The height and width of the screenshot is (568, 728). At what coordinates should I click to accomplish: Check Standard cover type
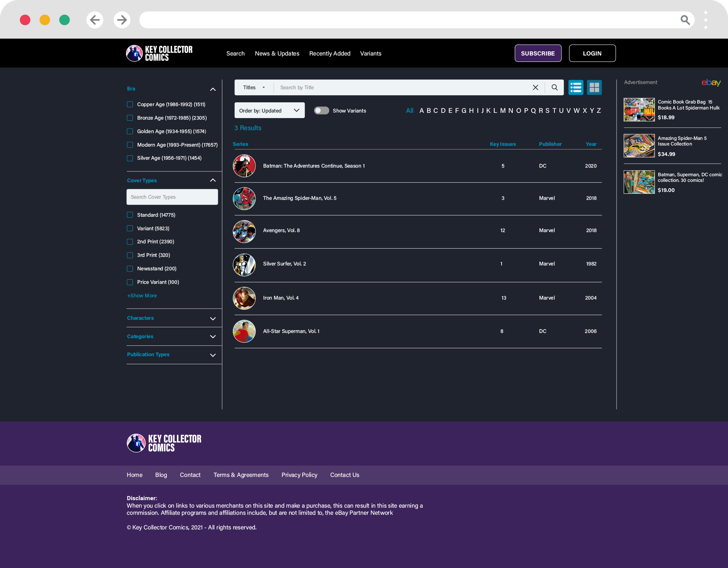(130, 215)
